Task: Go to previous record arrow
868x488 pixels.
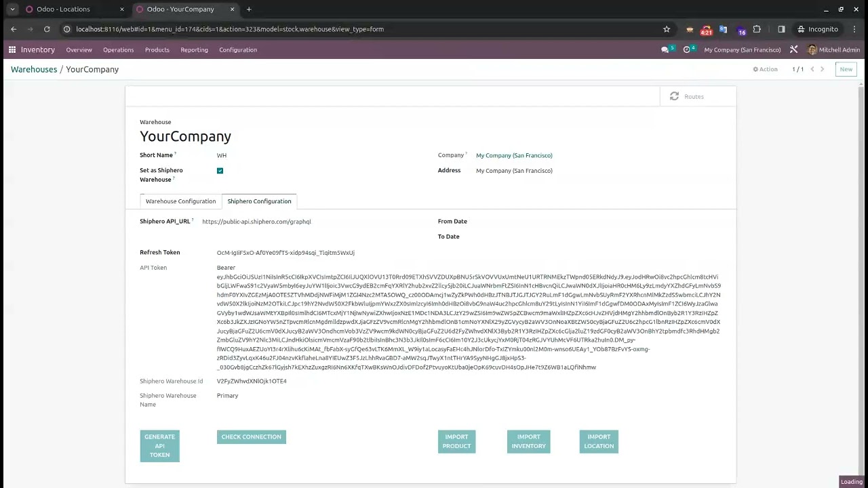Action: pyautogui.click(x=812, y=69)
